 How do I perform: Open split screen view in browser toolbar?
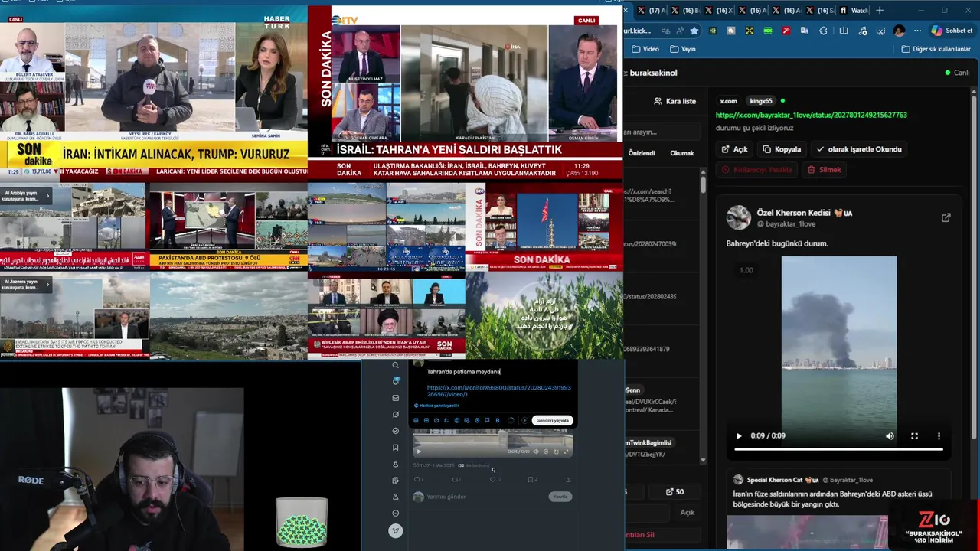[x=844, y=31]
